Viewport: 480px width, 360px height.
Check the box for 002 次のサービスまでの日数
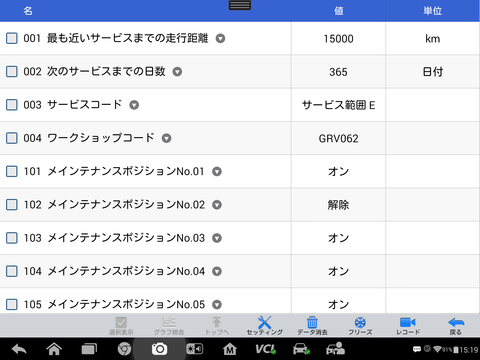[12, 72]
